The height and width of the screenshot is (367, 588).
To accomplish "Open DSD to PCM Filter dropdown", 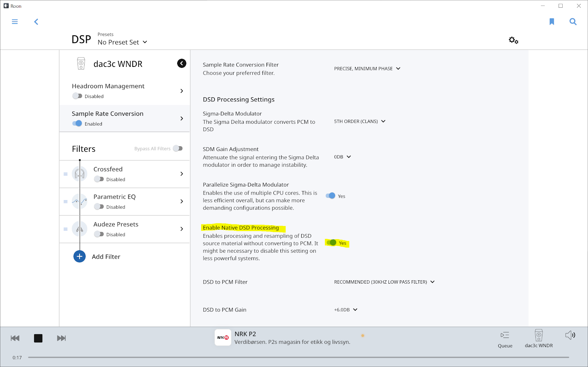I will (x=384, y=282).
